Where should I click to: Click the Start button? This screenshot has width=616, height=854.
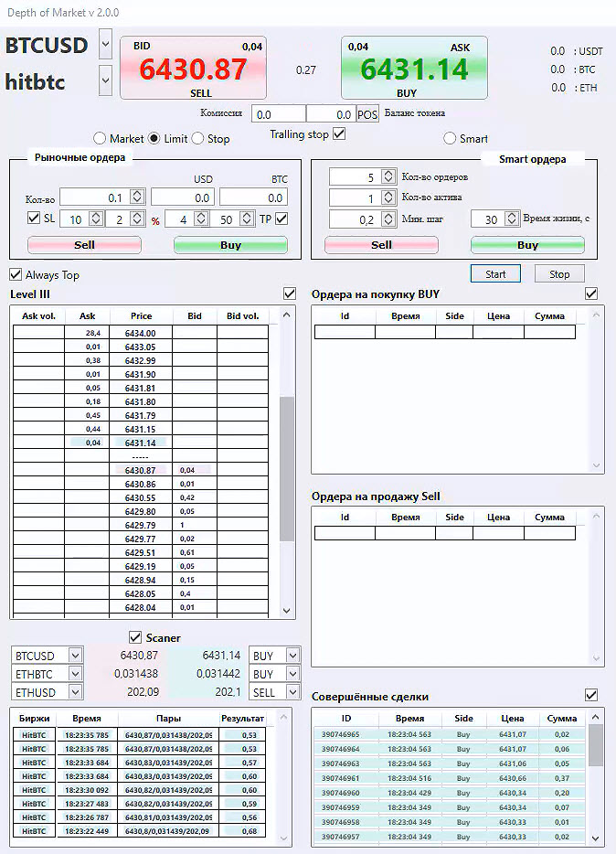point(495,274)
